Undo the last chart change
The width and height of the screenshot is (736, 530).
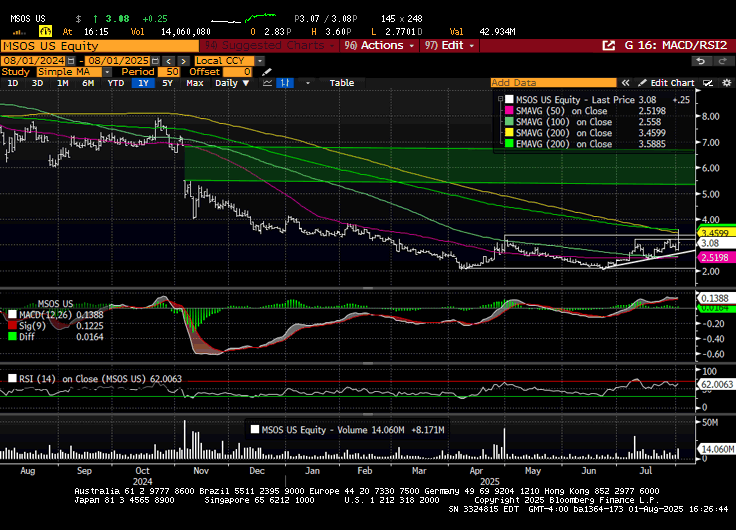(x=701, y=61)
